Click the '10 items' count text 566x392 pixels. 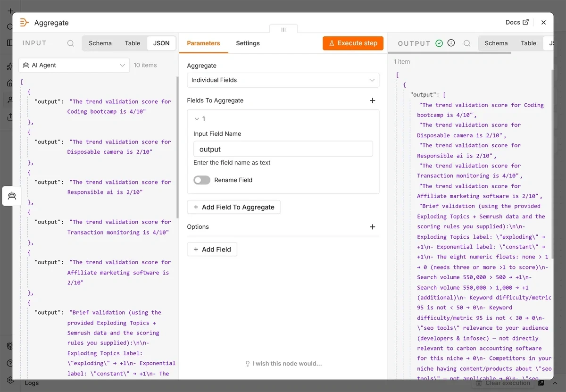tap(145, 65)
